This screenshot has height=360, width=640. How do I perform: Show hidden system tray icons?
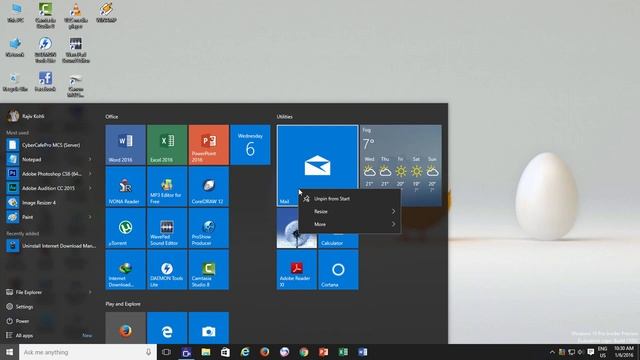click(x=552, y=352)
